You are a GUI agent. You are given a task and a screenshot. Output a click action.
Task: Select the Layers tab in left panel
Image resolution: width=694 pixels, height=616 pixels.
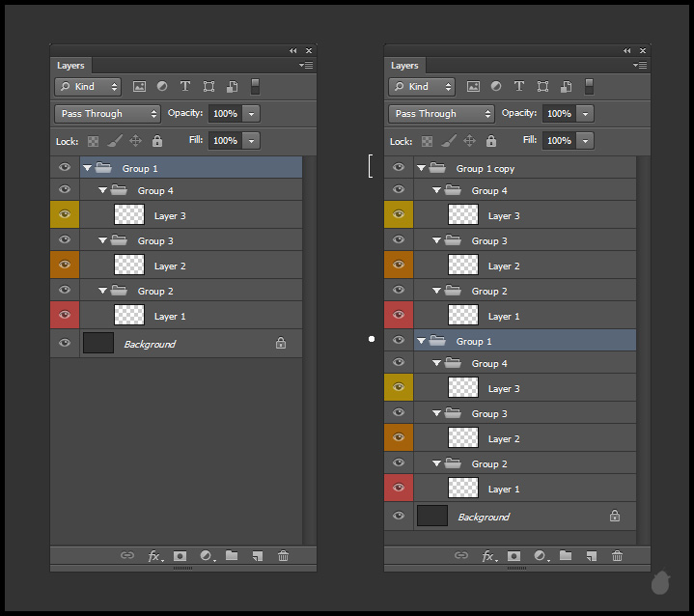click(70, 66)
